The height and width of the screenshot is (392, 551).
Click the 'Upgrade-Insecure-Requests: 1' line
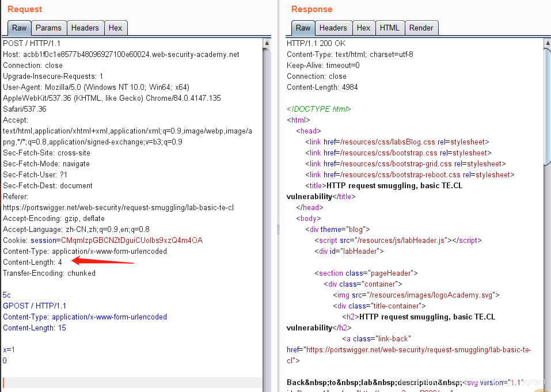click(x=53, y=76)
